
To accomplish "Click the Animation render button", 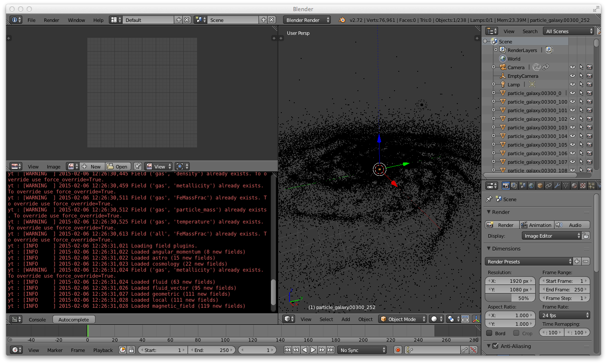I will pyautogui.click(x=536, y=225).
